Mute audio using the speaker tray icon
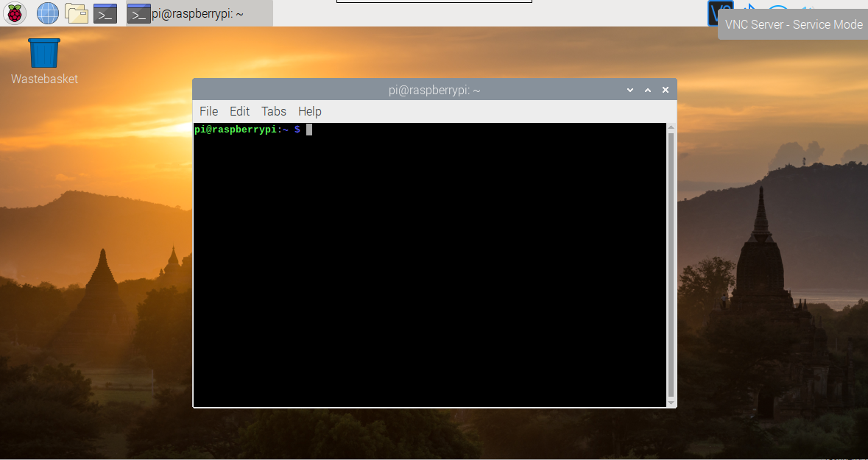The height and width of the screenshot is (460, 868). [808, 9]
